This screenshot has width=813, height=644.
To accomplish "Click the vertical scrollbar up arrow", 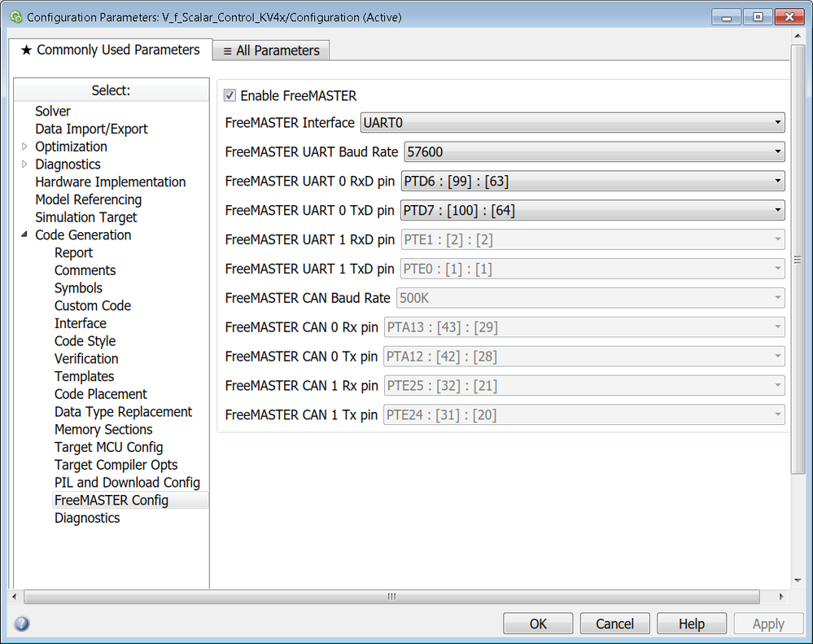I will (798, 36).
